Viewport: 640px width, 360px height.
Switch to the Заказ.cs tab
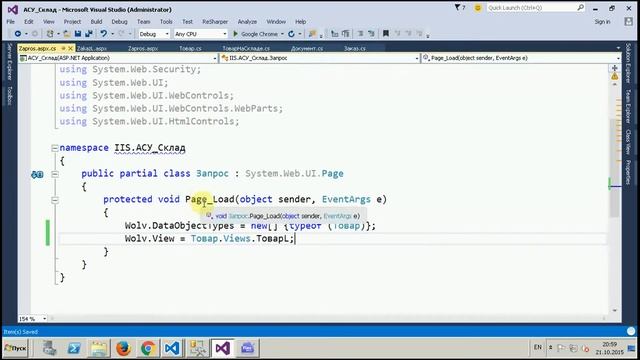click(x=355, y=48)
